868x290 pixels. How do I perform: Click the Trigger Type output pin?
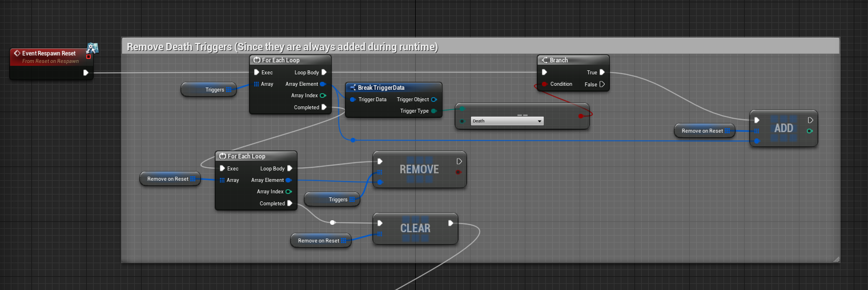click(434, 111)
